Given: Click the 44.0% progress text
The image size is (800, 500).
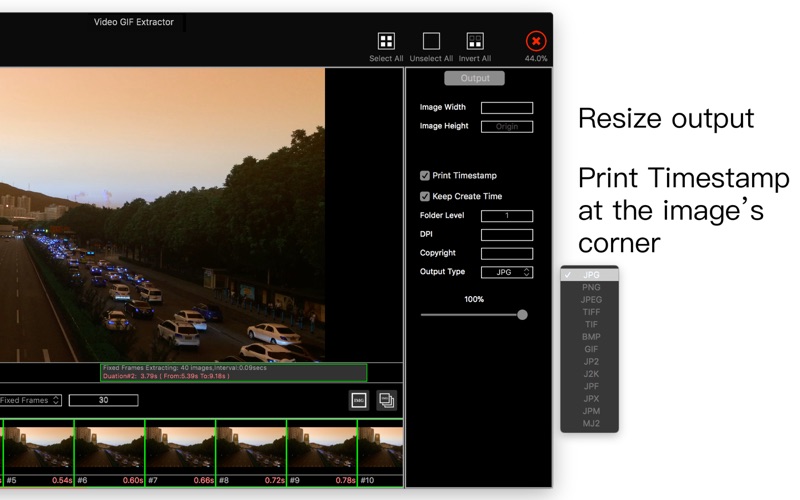Looking at the screenshot, I should click(x=536, y=59).
